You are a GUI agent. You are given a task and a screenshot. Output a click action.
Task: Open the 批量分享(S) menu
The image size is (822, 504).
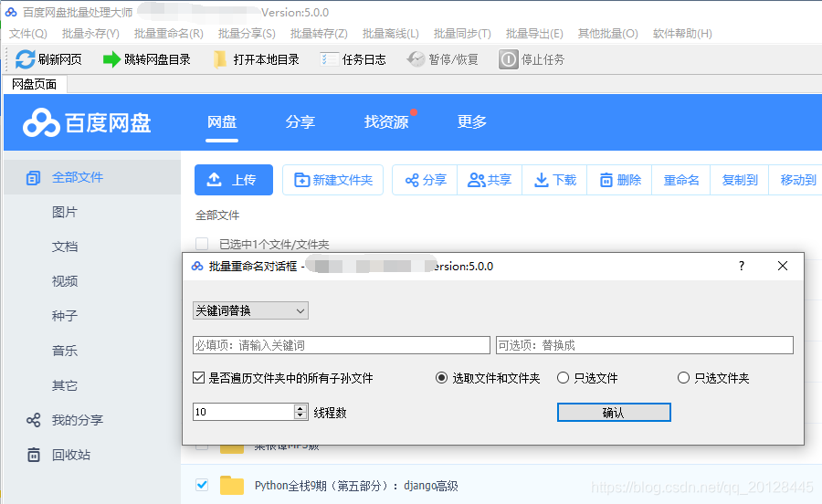[247, 34]
